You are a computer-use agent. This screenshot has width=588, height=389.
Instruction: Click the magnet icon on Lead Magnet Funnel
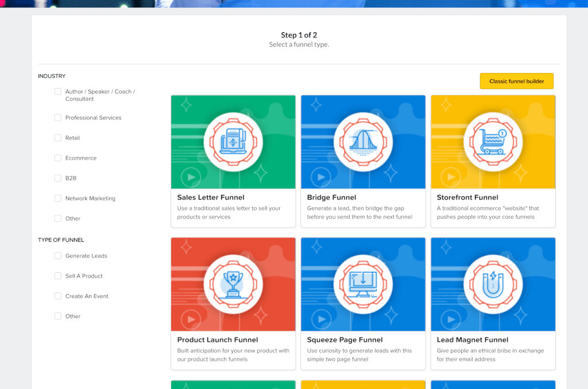[x=493, y=282]
